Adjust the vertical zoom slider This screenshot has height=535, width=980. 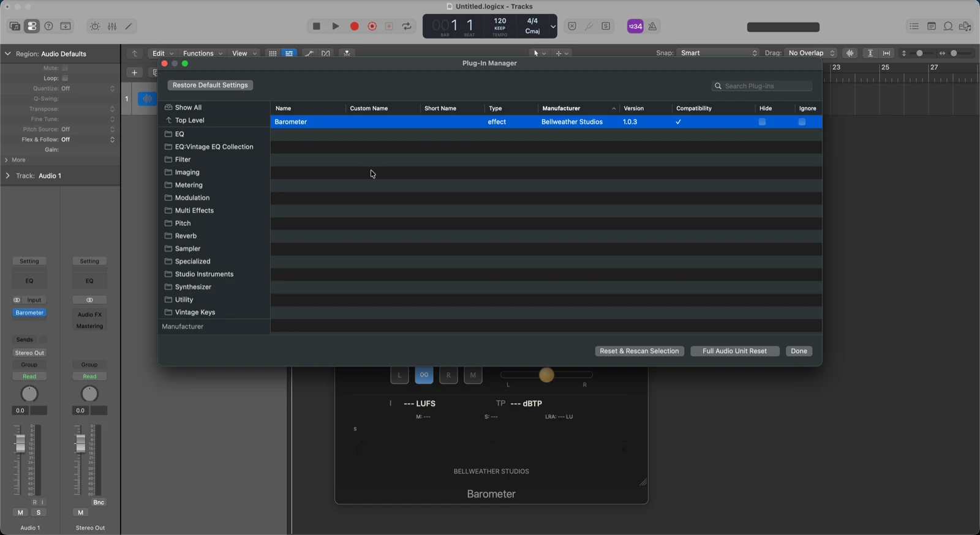tap(919, 53)
